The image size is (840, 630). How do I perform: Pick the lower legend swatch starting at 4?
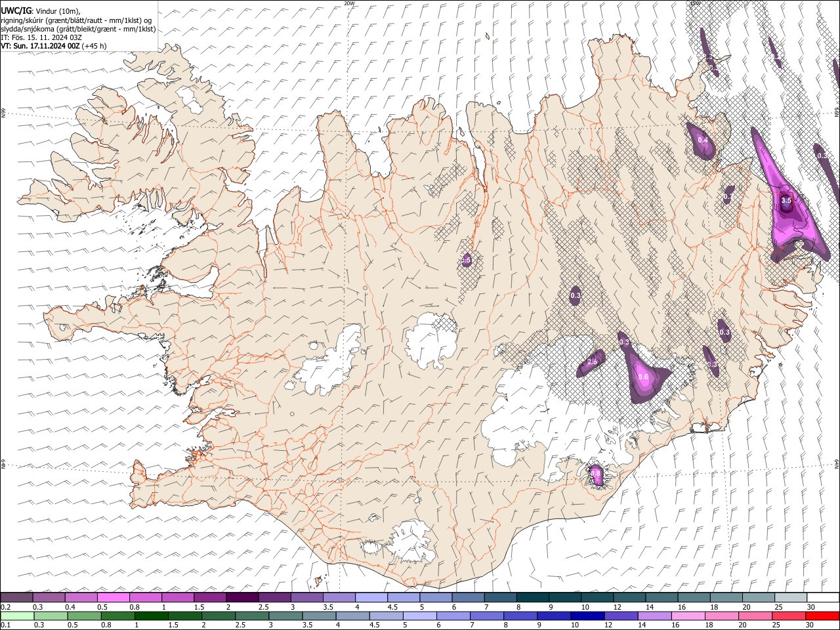(x=352, y=616)
